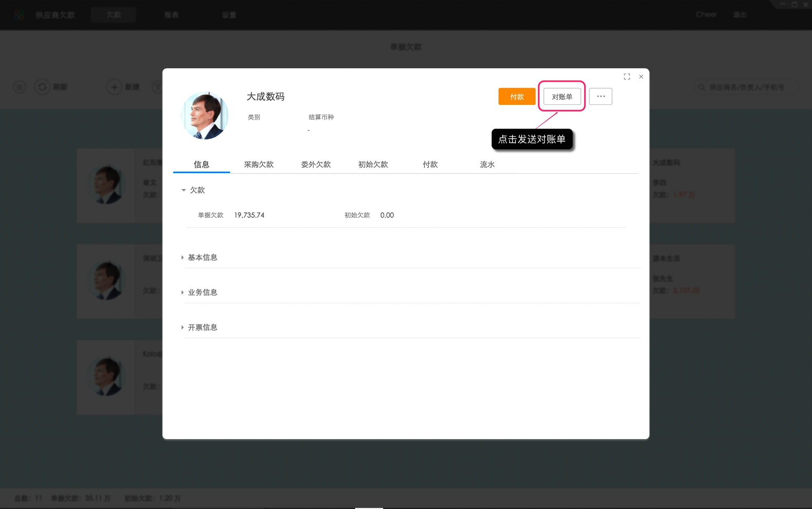Click the highlighted 对账单 button
Screen dimensions: 812x509
click(562, 96)
